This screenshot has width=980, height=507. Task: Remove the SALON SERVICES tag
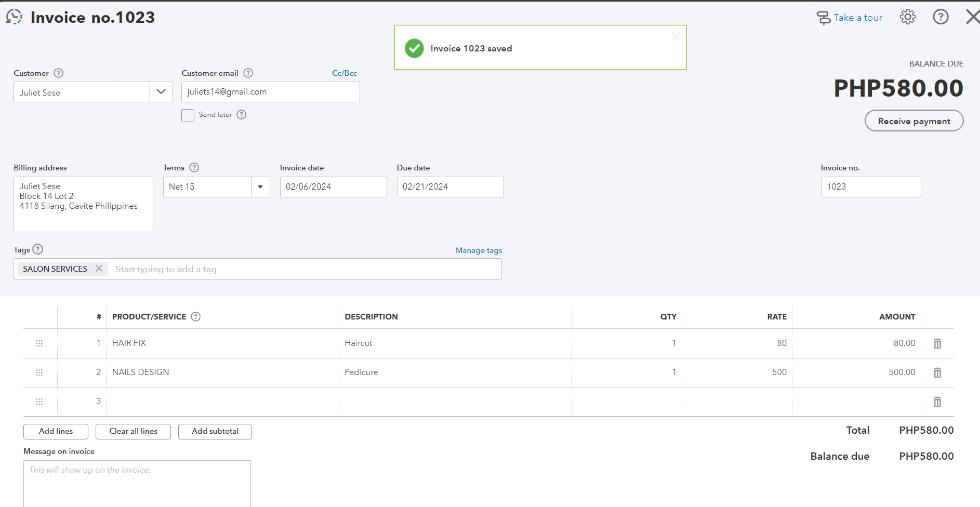pos(99,269)
